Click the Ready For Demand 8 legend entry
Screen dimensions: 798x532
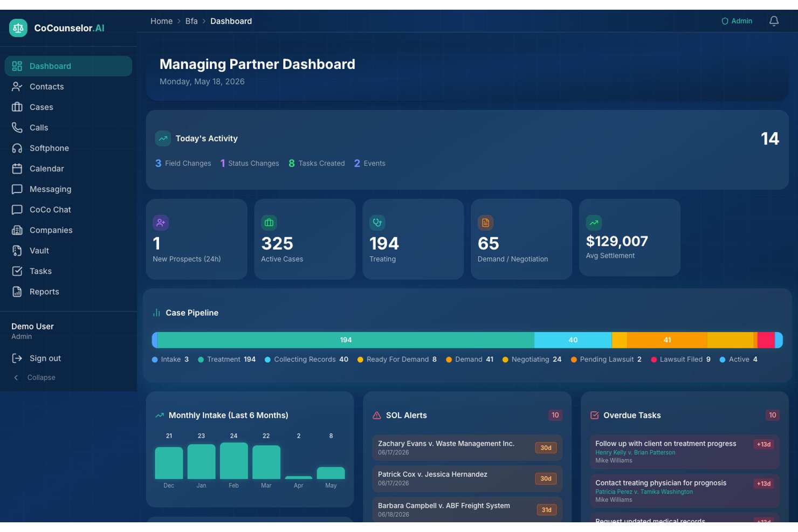(397, 360)
